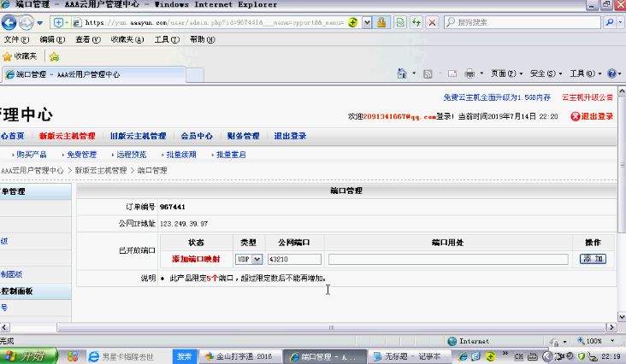Select the 端口管理 browser tab

[94, 74]
